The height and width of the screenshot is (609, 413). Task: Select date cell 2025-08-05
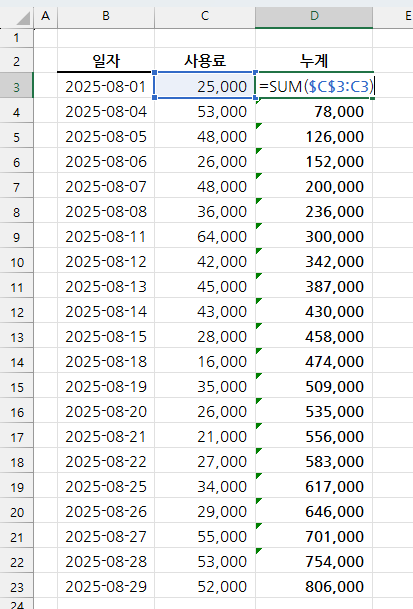[106, 136]
